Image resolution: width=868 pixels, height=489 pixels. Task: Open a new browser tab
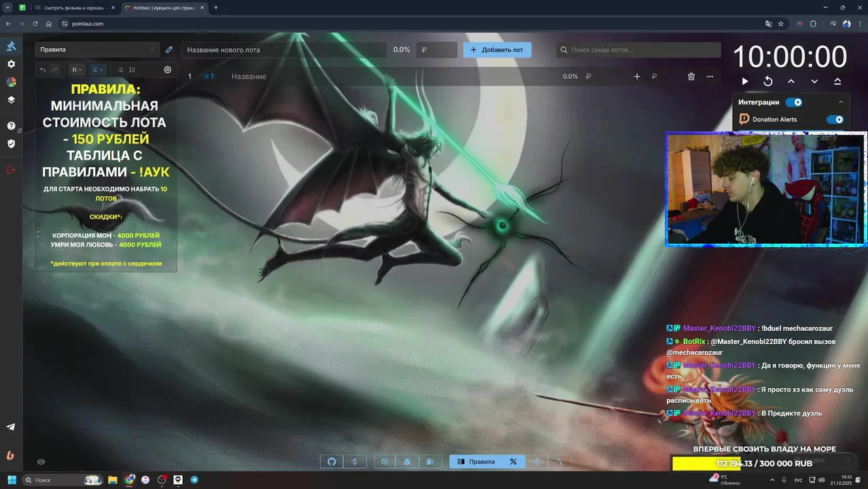215,7
